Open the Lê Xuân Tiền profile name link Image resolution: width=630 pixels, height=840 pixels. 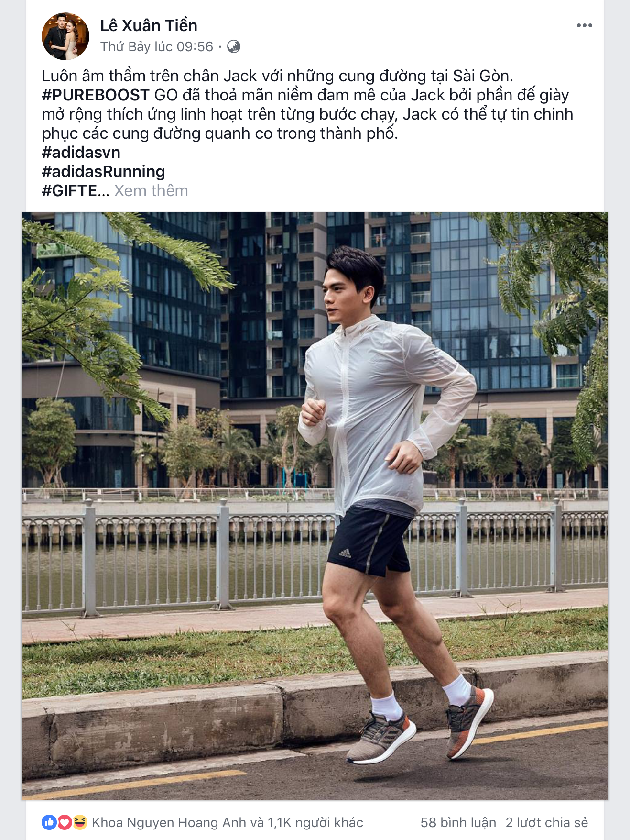149,25
